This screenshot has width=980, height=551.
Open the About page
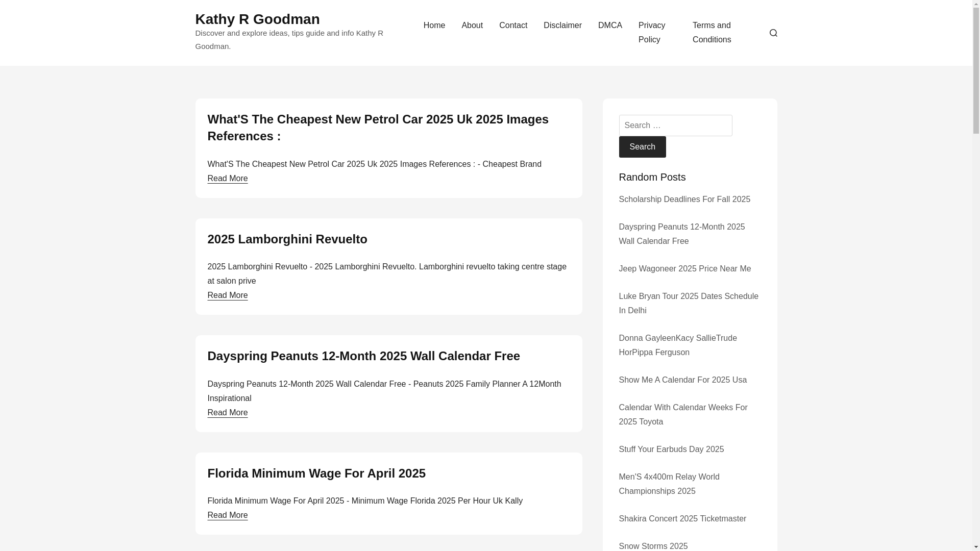(x=472, y=26)
